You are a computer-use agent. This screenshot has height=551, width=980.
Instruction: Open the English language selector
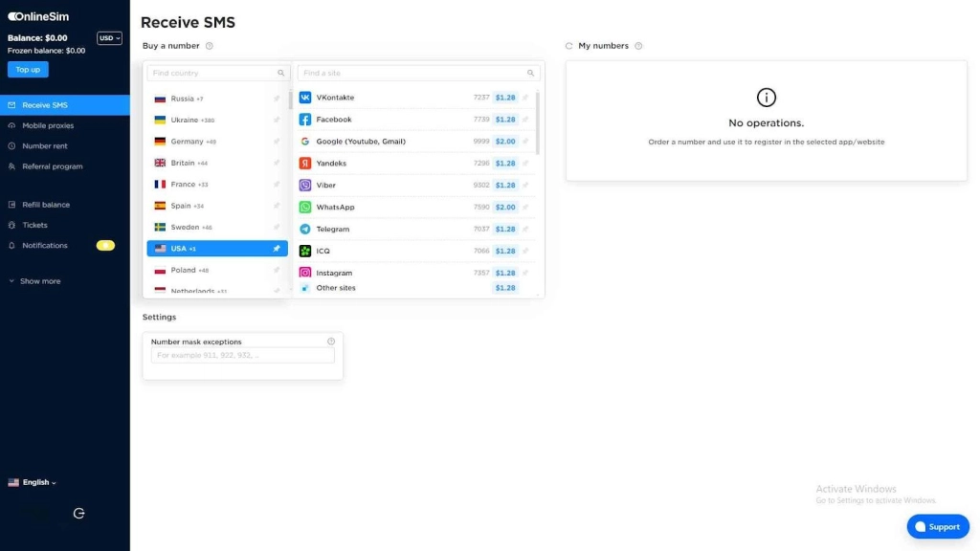(32, 482)
